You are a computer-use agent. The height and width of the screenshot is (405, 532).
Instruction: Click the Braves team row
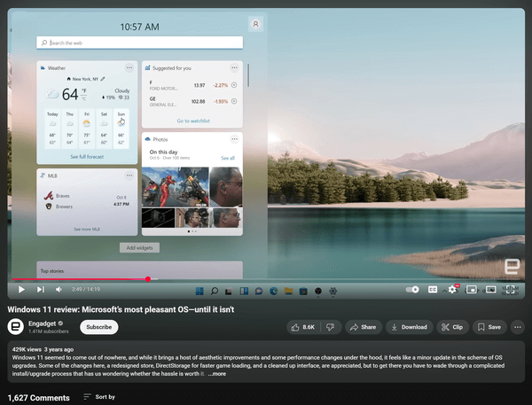click(x=57, y=196)
